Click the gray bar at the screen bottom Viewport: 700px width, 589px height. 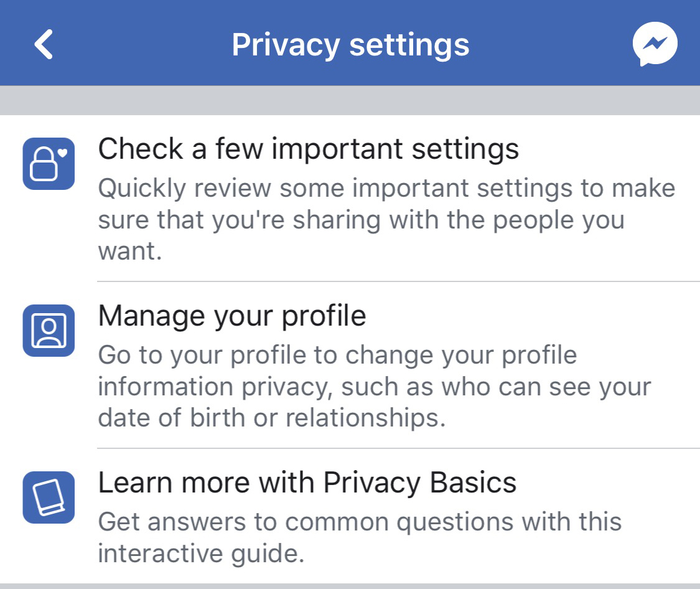click(350, 586)
